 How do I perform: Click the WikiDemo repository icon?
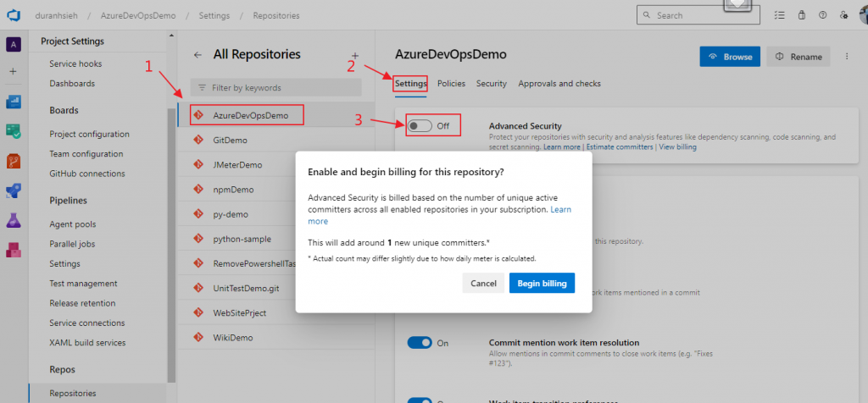point(198,337)
